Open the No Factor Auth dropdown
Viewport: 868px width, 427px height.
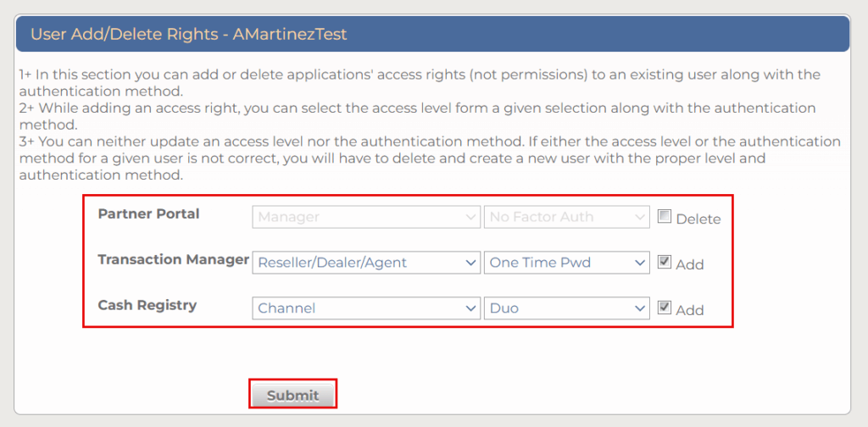click(566, 217)
